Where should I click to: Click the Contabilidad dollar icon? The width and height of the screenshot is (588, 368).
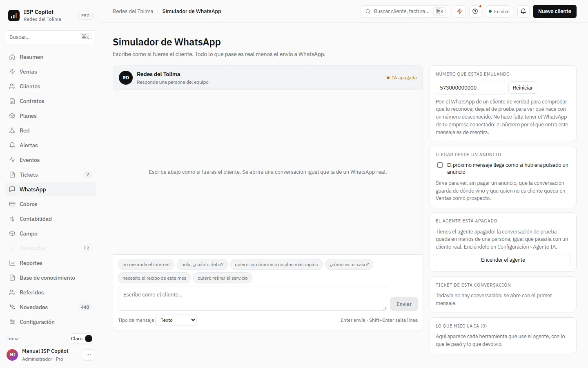click(12, 219)
